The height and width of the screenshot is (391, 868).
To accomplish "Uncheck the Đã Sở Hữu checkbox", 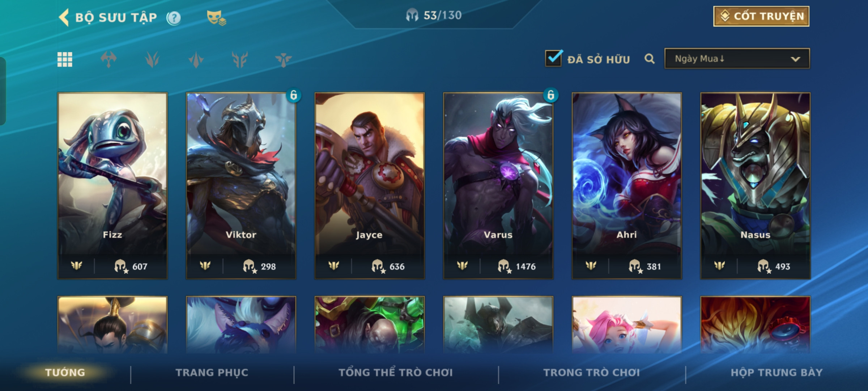I will pyautogui.click(x=553, y=58).
